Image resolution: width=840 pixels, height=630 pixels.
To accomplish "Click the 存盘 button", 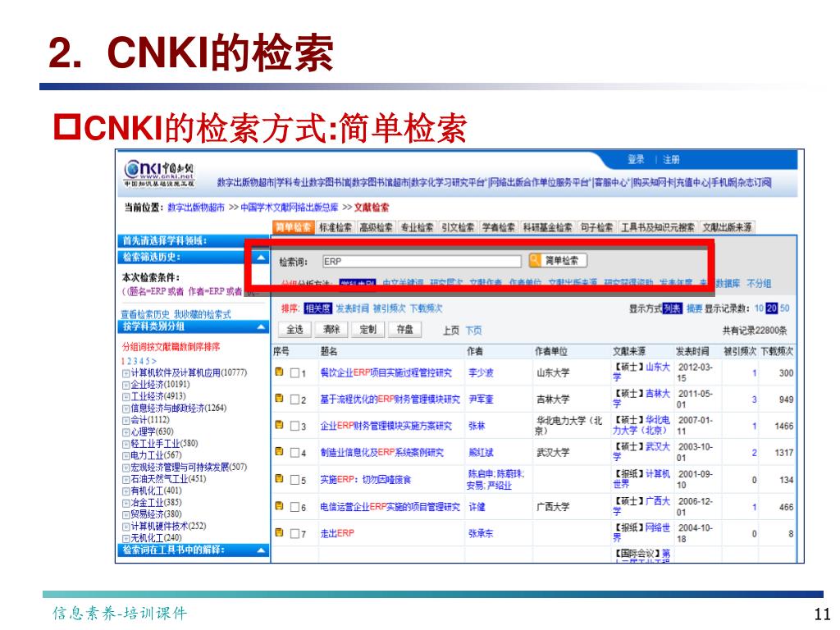I will coord(405,330).
